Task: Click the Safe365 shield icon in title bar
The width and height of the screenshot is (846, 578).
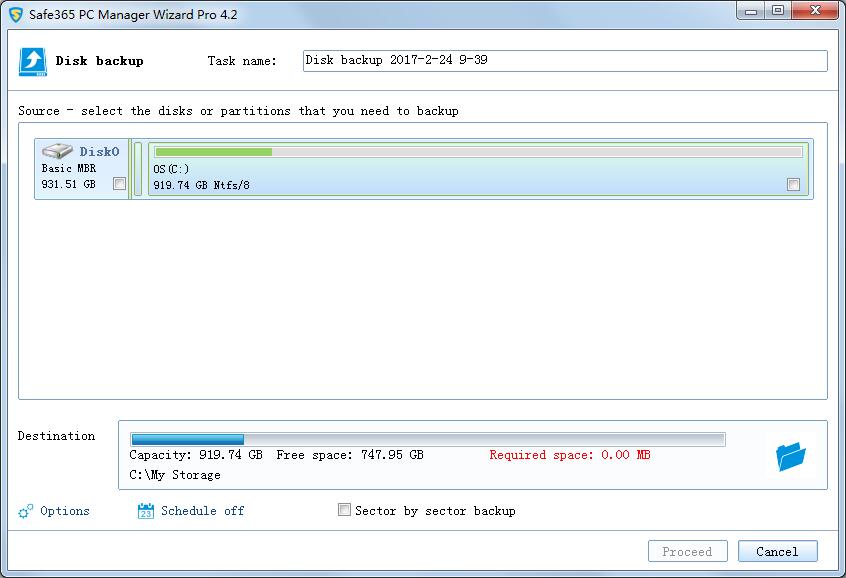Action: 15,14
